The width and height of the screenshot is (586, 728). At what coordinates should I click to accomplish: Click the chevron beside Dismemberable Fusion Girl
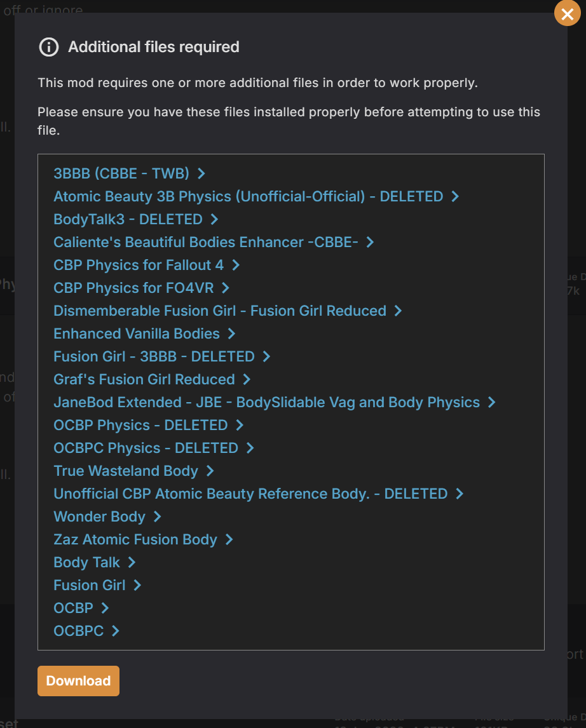tap(399, 311)
